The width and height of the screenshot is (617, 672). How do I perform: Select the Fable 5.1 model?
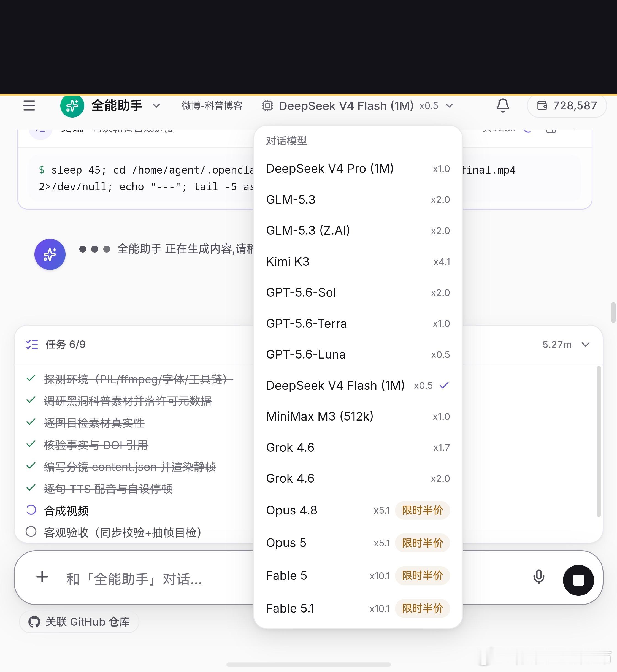pyautogui.click(x=358, y=608)
